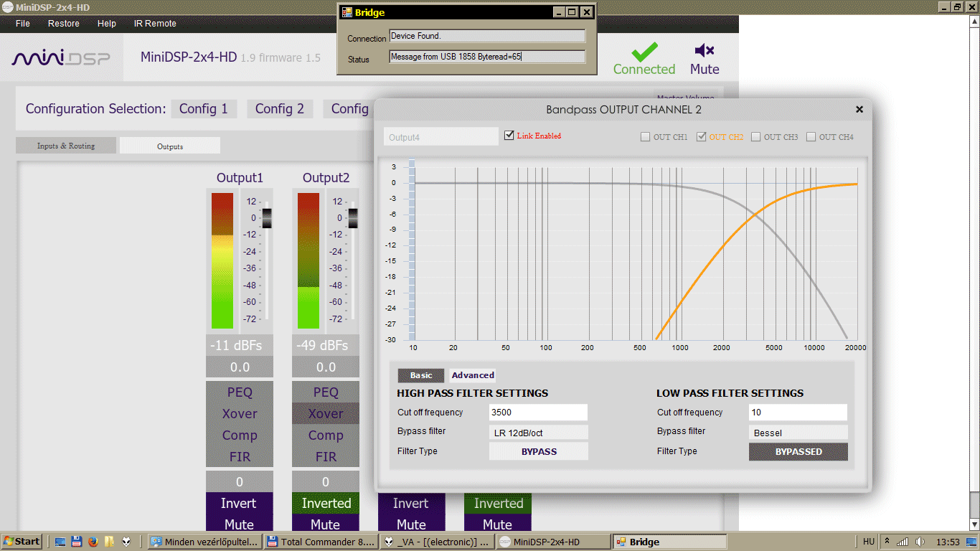
Task: Open low pass Bessel filter dropdown
Action: click(798, 433)
